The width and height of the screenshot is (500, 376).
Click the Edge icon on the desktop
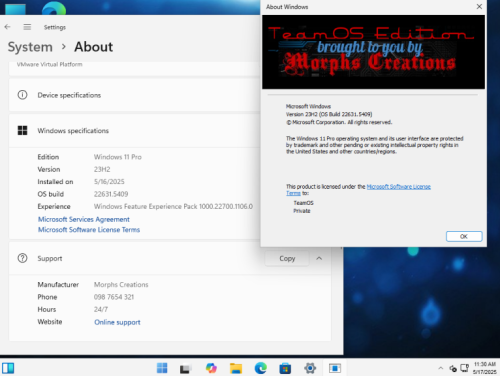click(x=54, y=9)
